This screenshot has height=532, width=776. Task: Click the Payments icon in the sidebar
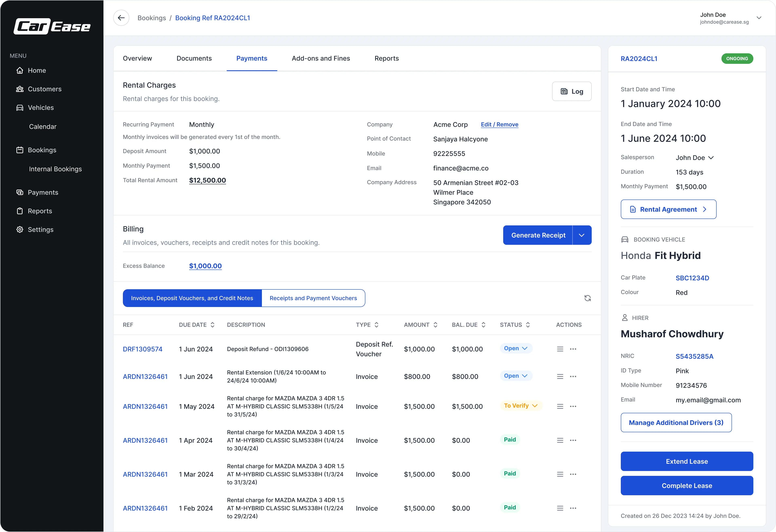pyautogui.click(x=20, y=192)
